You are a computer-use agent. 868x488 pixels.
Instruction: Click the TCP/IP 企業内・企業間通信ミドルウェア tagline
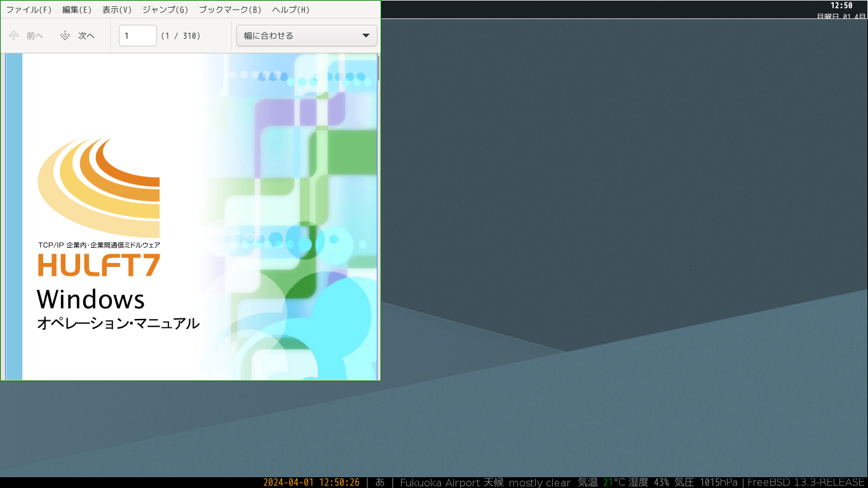(99, 245)
